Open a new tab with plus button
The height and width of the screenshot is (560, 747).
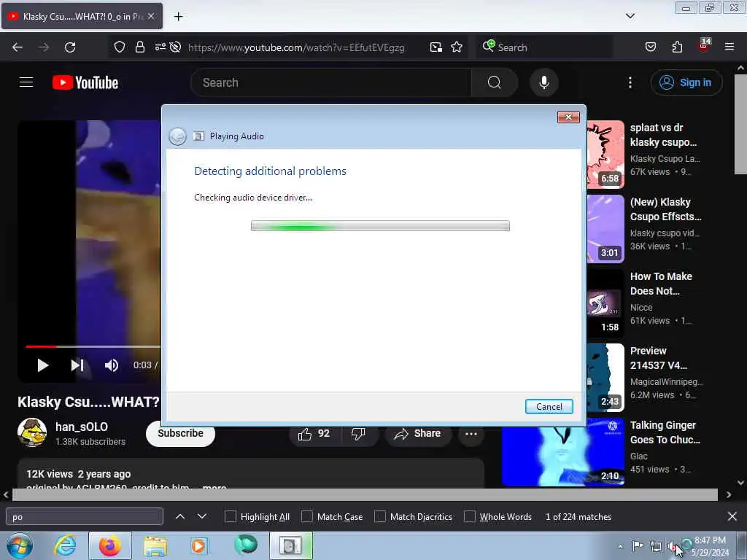178,17
